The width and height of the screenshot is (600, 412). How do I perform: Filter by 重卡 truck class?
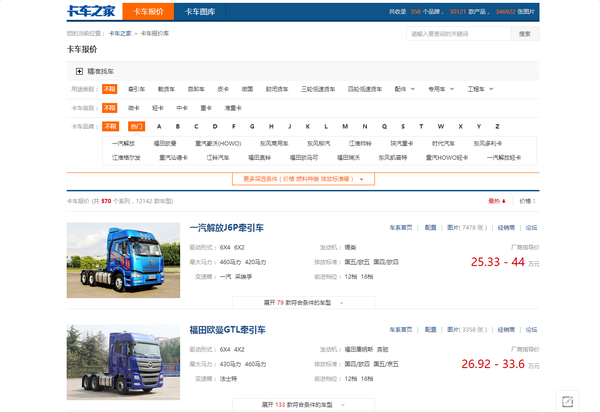[206, 108]
